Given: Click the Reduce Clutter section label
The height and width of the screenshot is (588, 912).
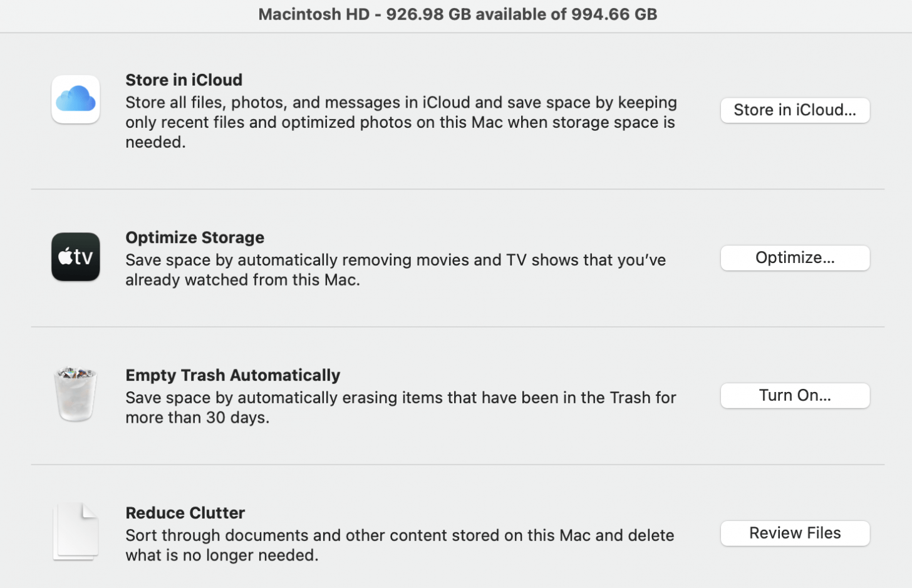Looking at the screenshot, I should [x=185, y=513].
